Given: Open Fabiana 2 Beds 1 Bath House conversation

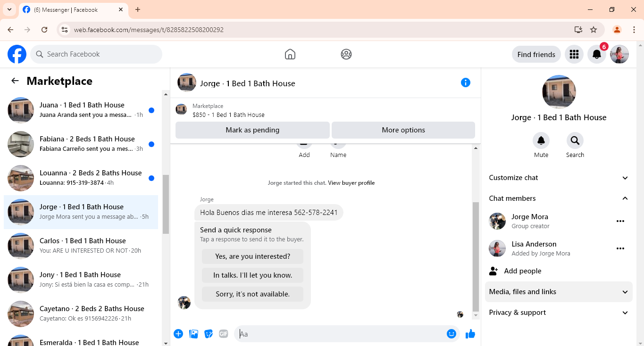Looking at the screenshot, I should click(x=81, y=144).
